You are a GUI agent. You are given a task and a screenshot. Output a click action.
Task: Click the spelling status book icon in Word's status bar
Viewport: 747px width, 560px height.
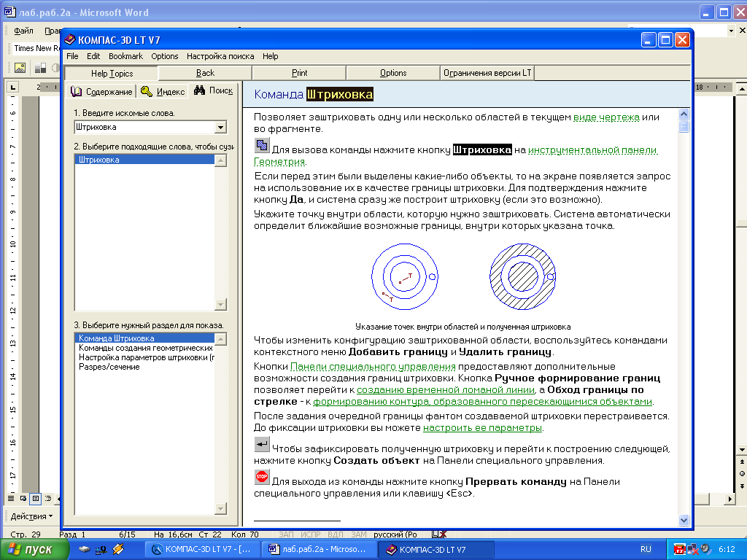coord(438,534)
